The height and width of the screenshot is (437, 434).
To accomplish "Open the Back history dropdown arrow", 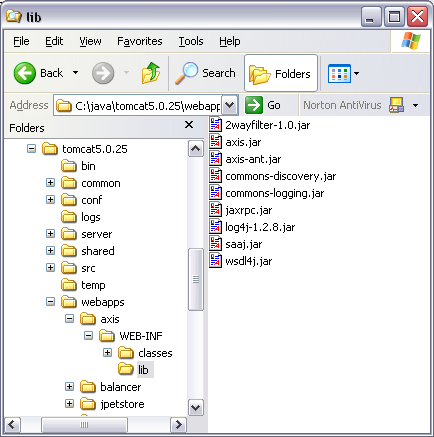I will coord(76,72).
